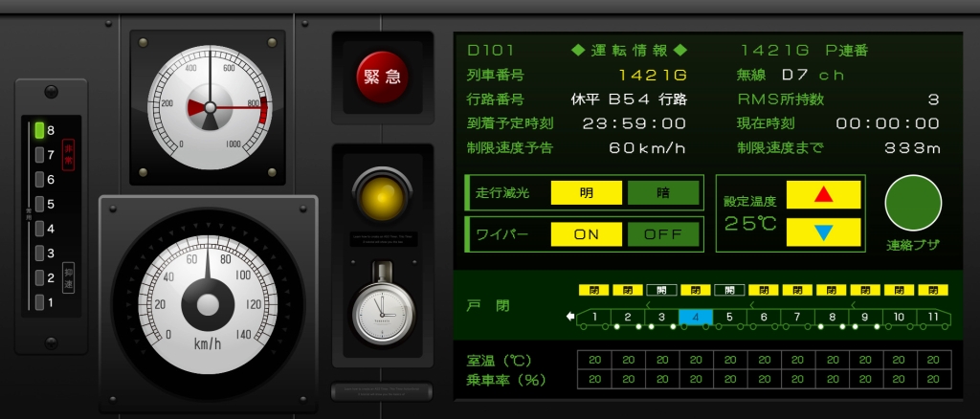Viewport: 980px width, 419px height.
Task: Select car 6 in the train diagram
Action: coord(764,318)
